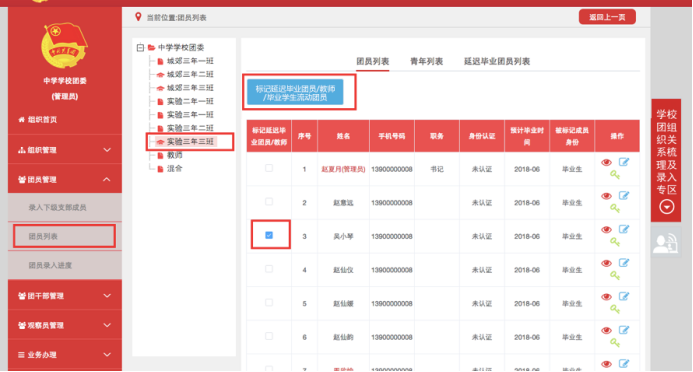Collapse the 团员管理 sidebar section
This screenshot has height=372, width=693.
click(x=65, y=179)
